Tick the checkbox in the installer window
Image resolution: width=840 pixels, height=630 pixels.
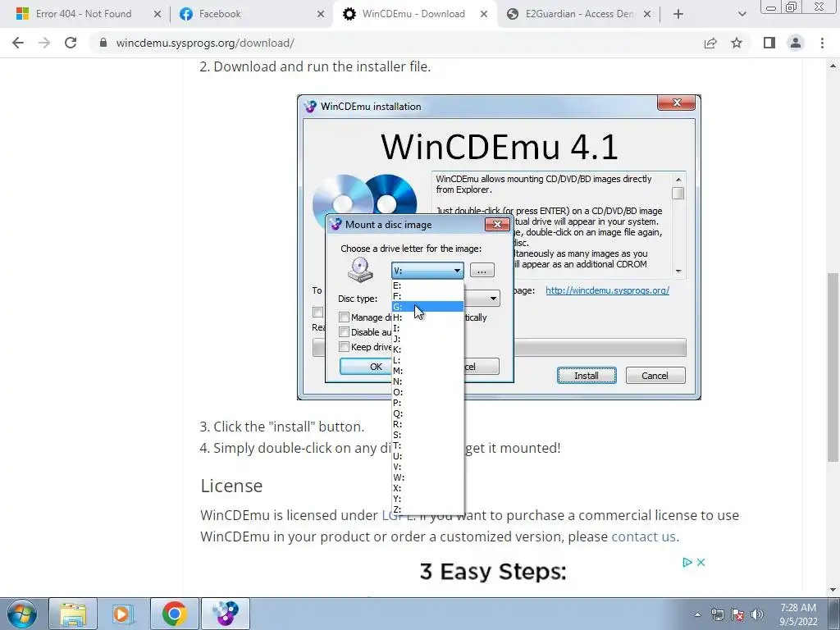[x=317, y=312]
